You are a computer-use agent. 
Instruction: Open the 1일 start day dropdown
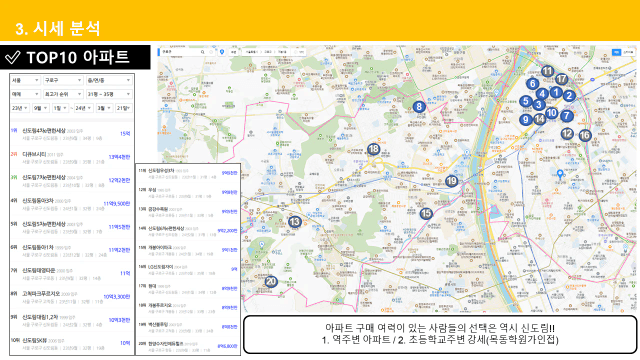pos(60,108)
